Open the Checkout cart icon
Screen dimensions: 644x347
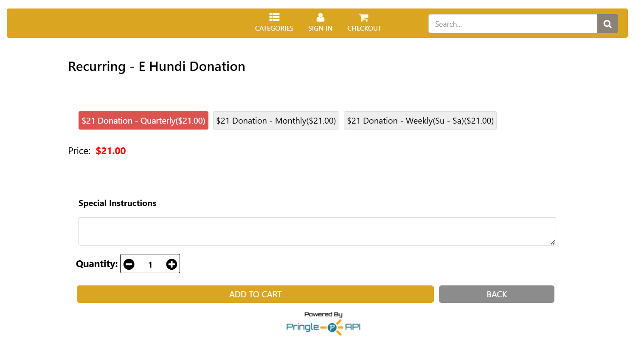(364, 17)
